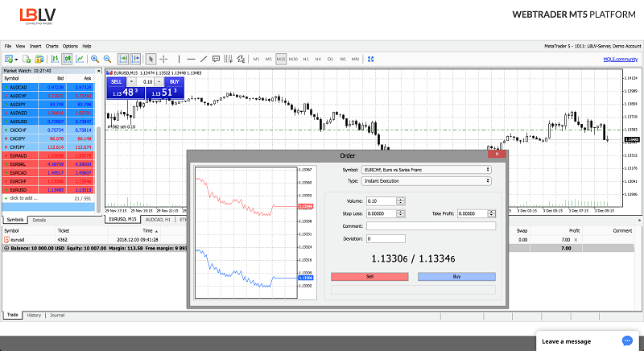Select the AUDCAD row in Market Watch

coord(48,88)
